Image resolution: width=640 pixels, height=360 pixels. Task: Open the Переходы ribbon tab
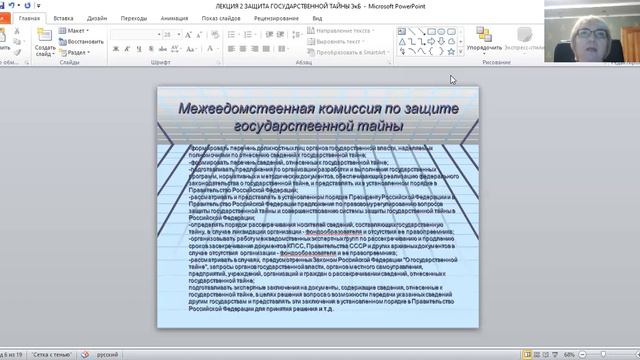pyautogui.click(x=134, y=18)
